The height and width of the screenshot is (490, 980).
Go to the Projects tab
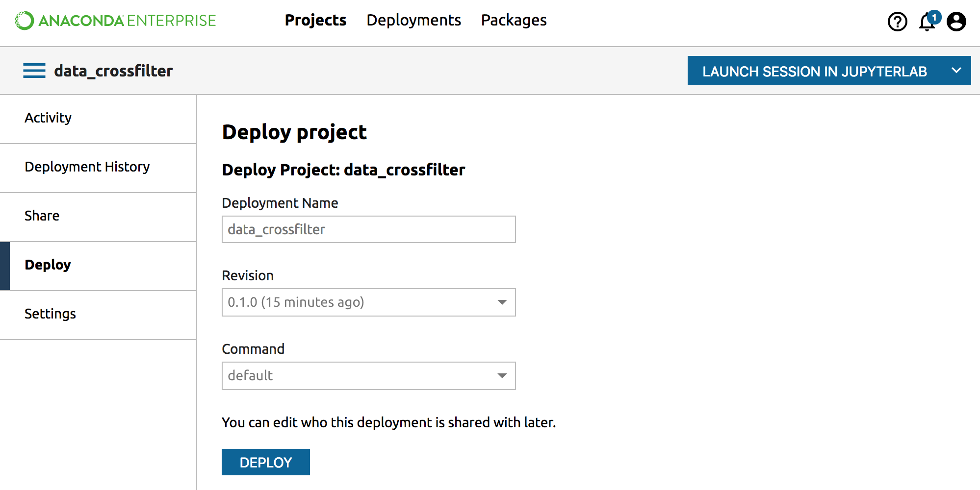[315, 20]
